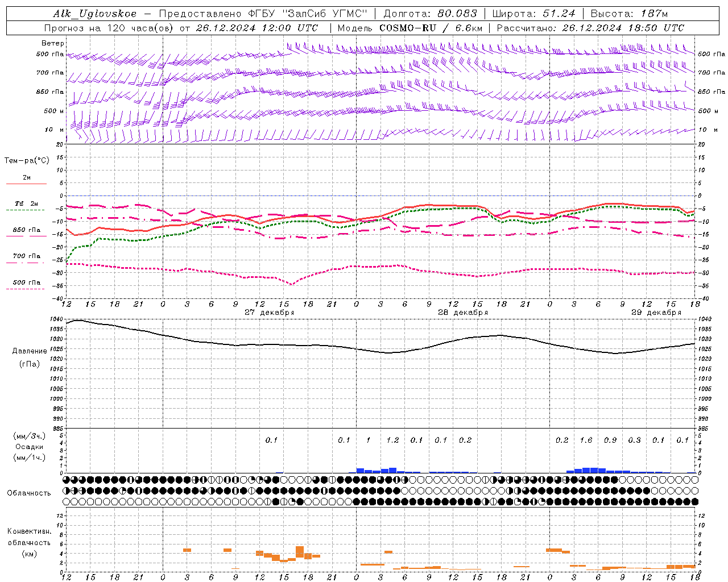728x582 pixels.
Task: Click the Осадки panel label
Action: 30,447
